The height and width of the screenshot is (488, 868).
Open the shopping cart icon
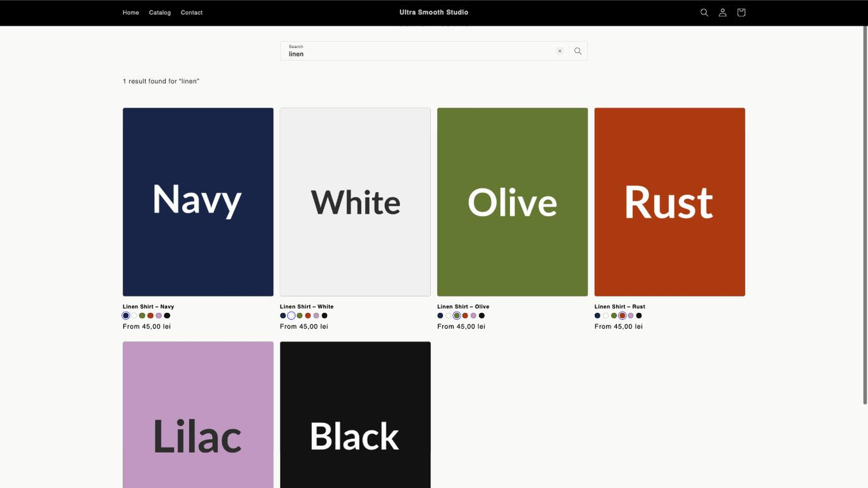[x=741, y=12]
